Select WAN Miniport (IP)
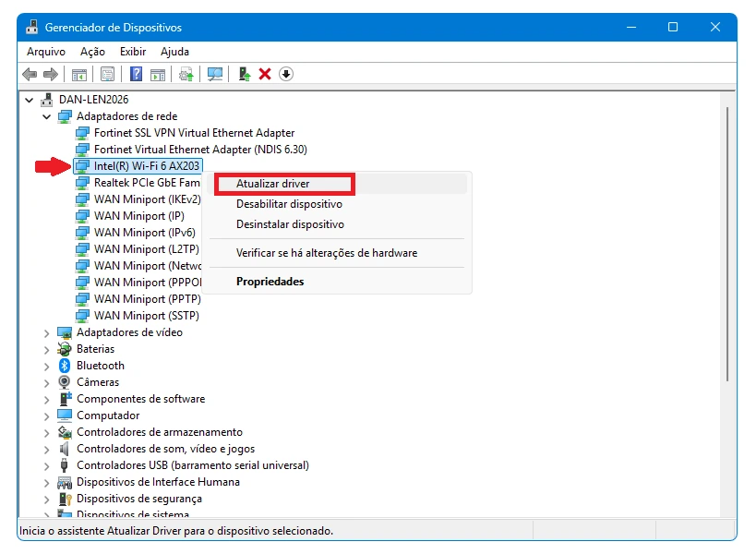Screen dimensions: 756x554 138,216
